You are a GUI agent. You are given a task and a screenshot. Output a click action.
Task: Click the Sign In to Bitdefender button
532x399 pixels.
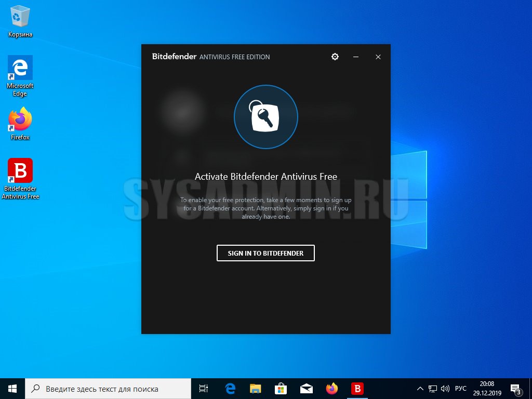click(265, 253)
